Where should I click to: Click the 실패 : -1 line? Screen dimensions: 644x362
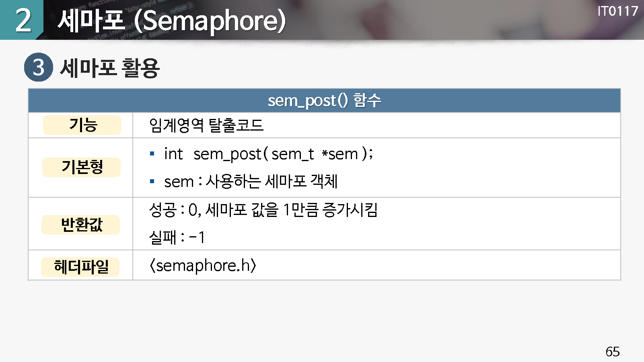coord(177,237)
